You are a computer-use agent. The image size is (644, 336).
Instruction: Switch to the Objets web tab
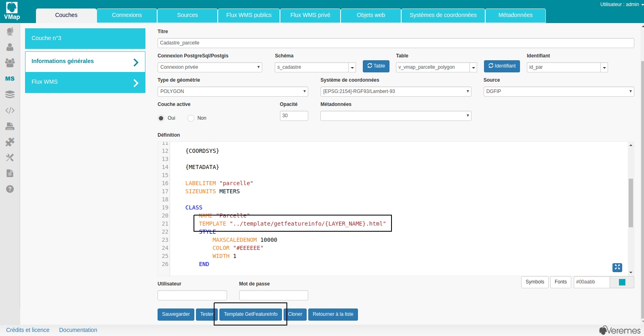(x=371, y=15)
